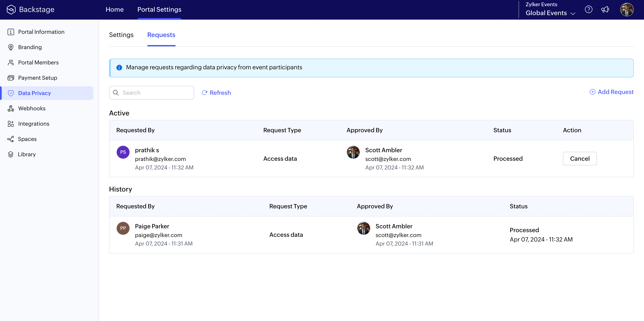Select the Branding icon in the sidebar

click(x=11, y=47)
